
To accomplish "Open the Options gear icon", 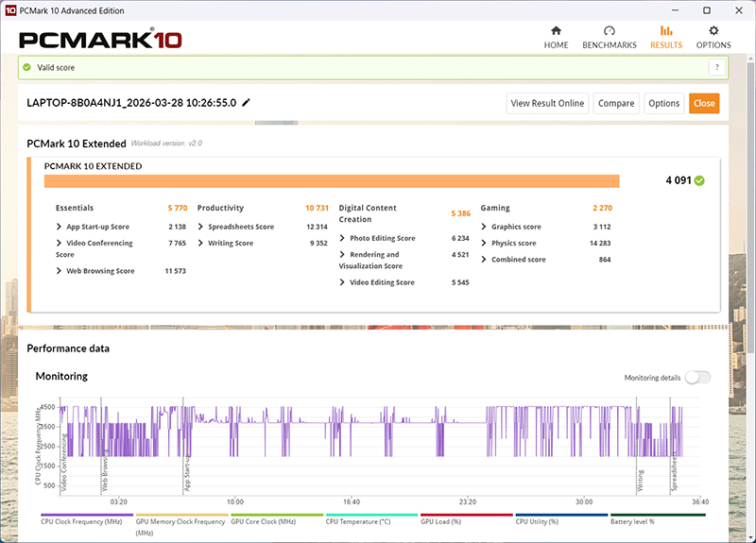I will 713,31.
